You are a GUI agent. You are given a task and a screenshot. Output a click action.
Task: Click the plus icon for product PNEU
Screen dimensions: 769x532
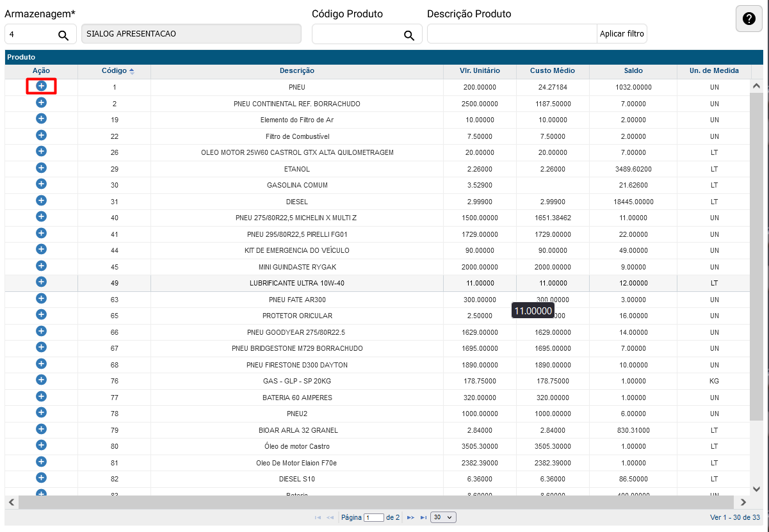pyautogui.click(x=41, y=86)
